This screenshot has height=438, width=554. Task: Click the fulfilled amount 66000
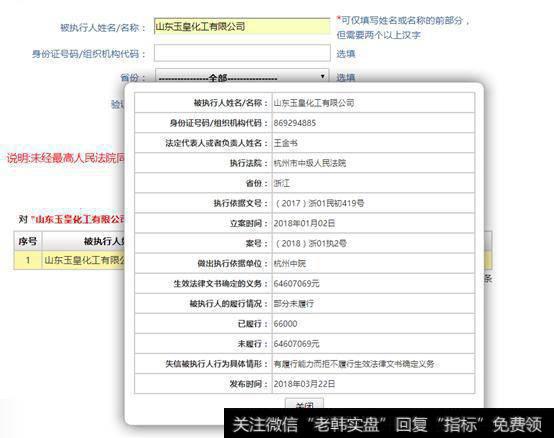[285, 324]
